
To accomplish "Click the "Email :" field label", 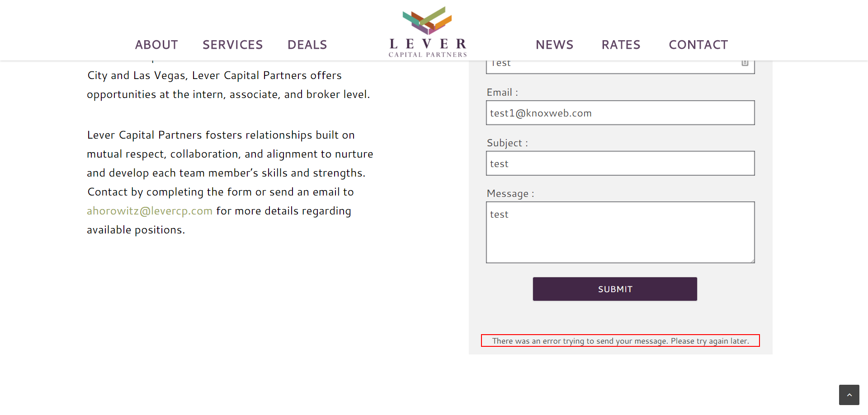I will click(502, 93).
